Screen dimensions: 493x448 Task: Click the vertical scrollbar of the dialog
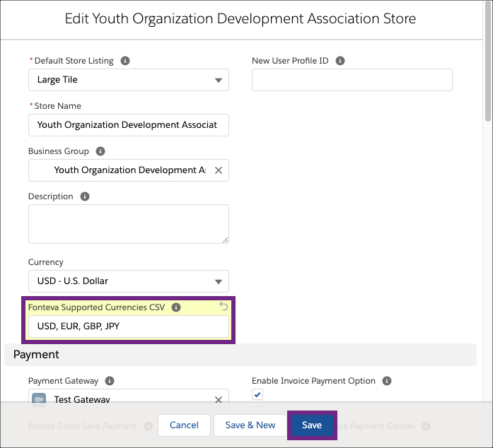(x=487, y=63)
